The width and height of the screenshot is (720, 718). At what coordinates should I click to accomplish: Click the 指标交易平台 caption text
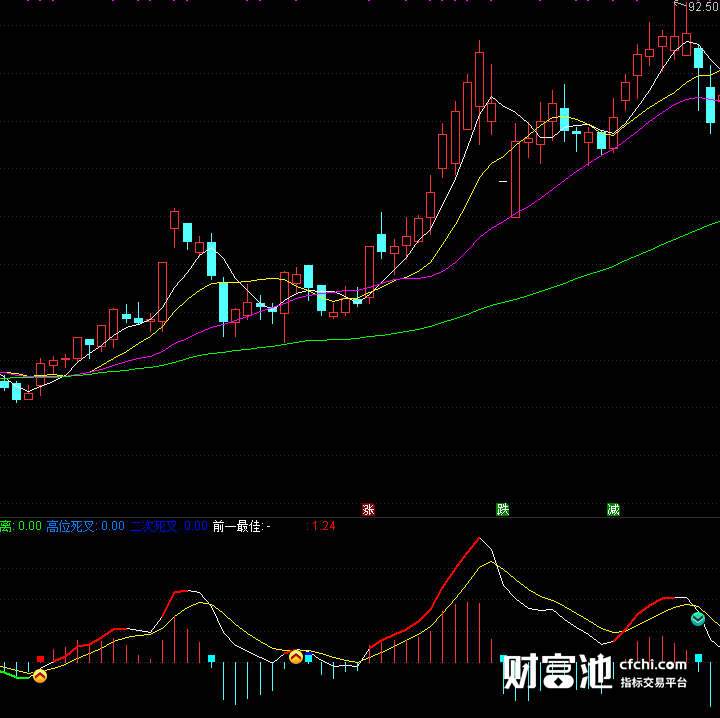tap(654, 682)
